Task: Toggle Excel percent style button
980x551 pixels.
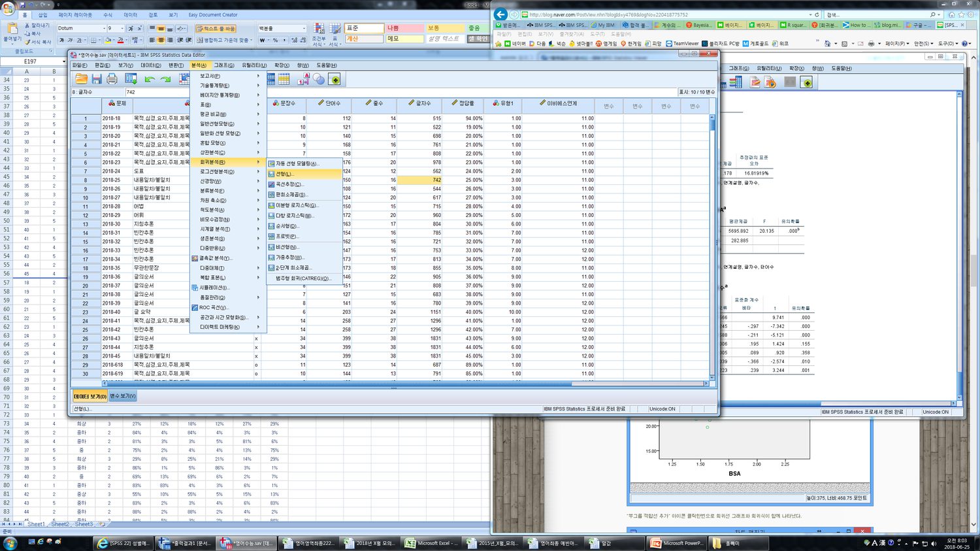Action: coord(275,40)
